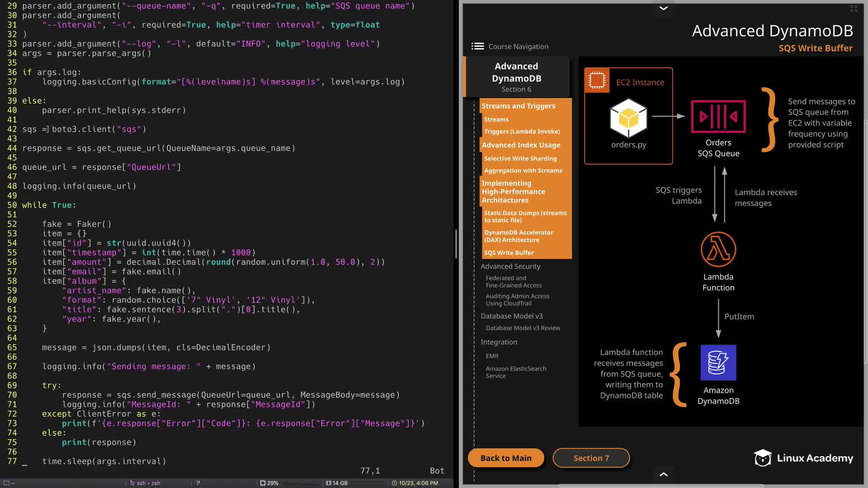
Task: Click the Linux Academy owl logo
Action: click(763, 458)
